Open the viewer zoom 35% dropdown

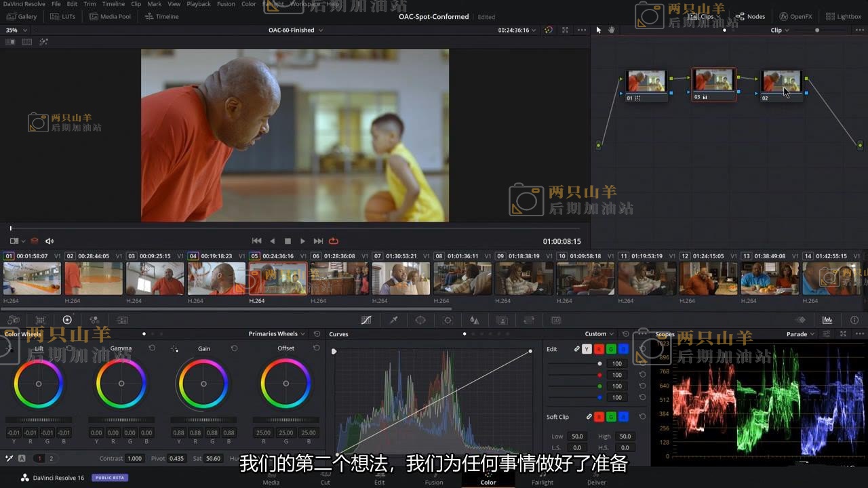[x=16, y=30]
